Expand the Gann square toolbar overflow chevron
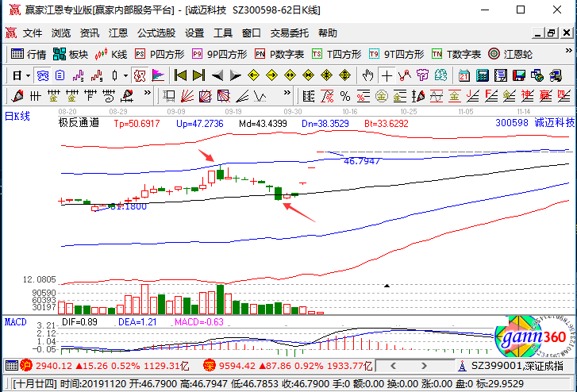 click(x=287, y=92)
